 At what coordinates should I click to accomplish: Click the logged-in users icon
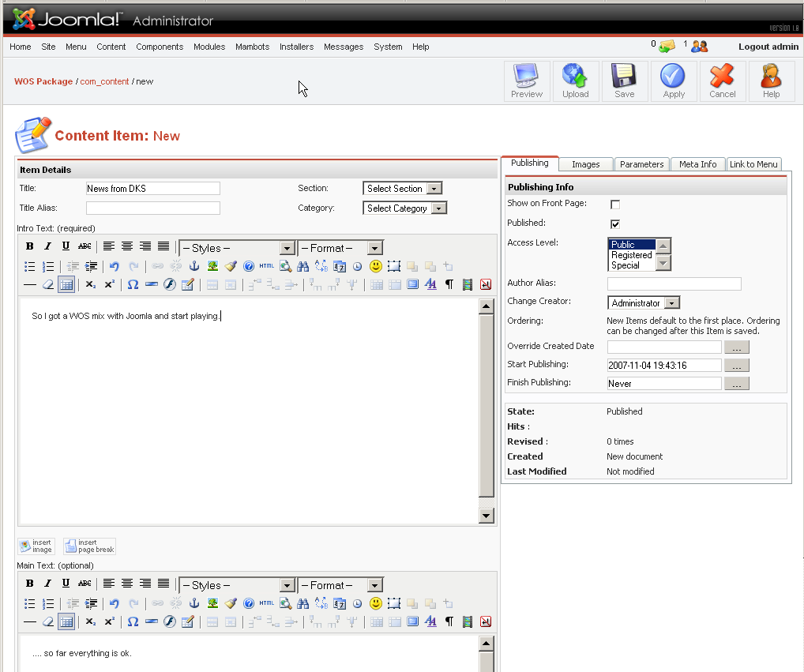700,47
